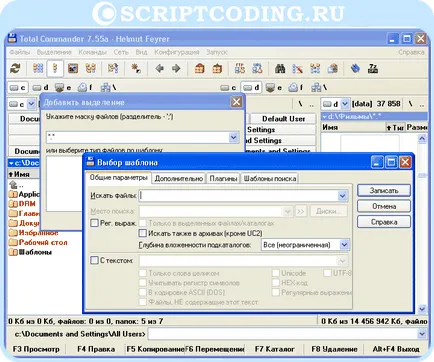Click the star asterisk toolbar icon

(136, 69)
